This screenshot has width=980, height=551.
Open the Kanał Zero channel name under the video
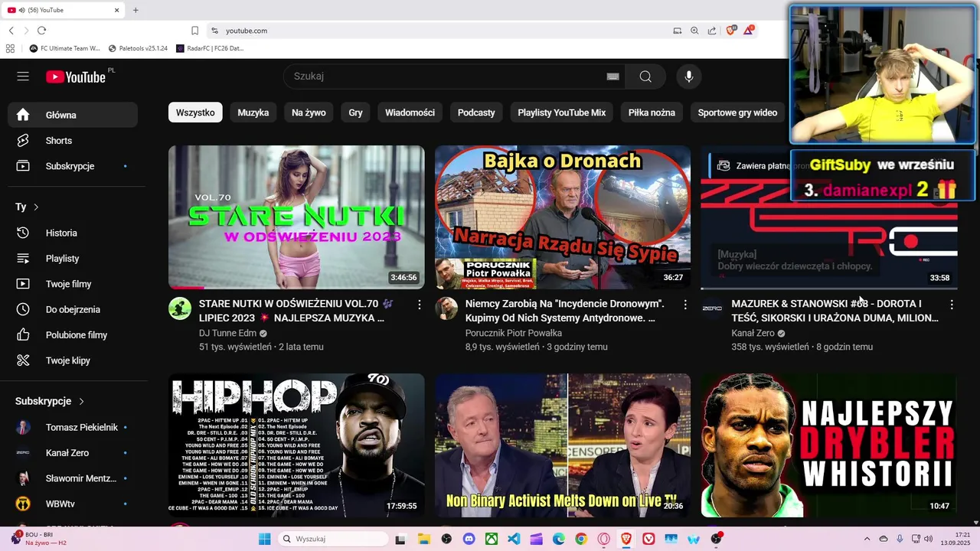753,334
